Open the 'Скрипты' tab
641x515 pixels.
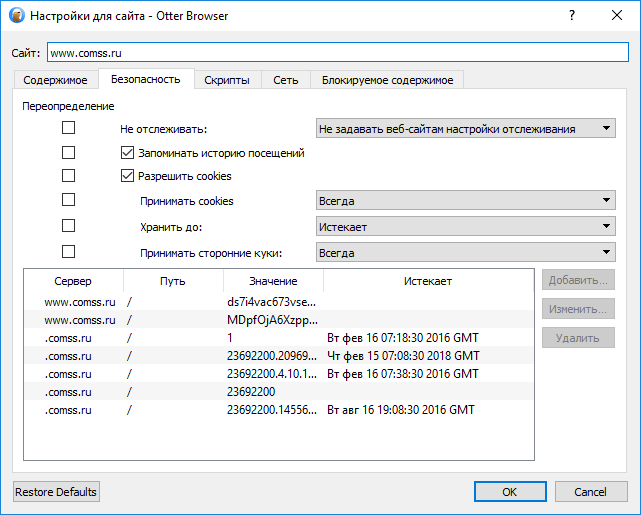pyautogui.click(x=227, y=80)
